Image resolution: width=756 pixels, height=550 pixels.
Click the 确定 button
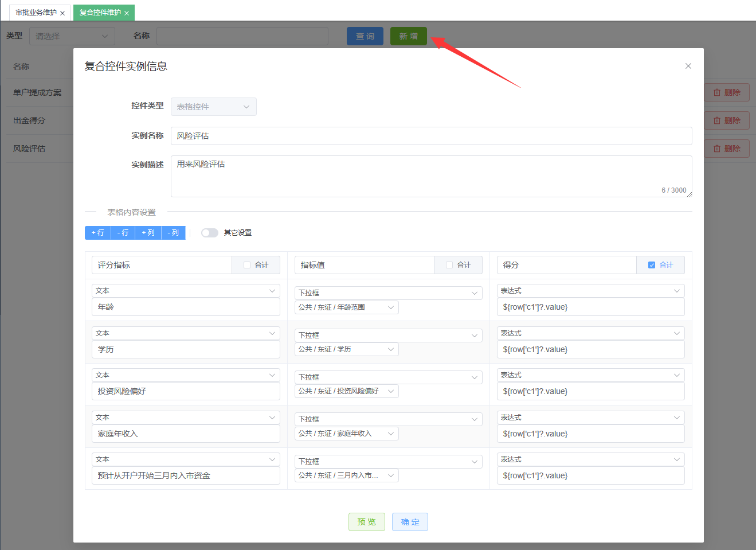coord(410,522)
